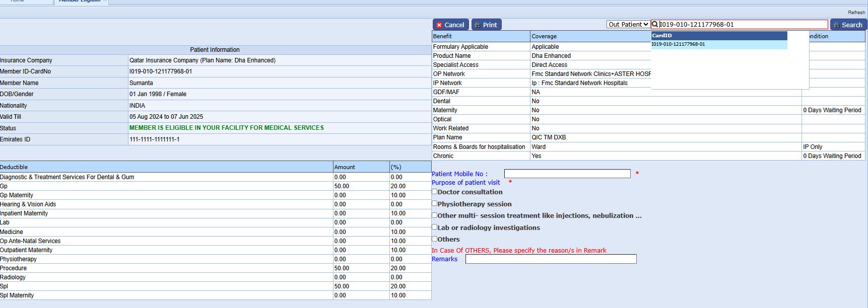Image resolution: width=868 pixels, height=308 pixels.
Task: Select the Member Eligibility tab
Action: (x=80, y=2)
